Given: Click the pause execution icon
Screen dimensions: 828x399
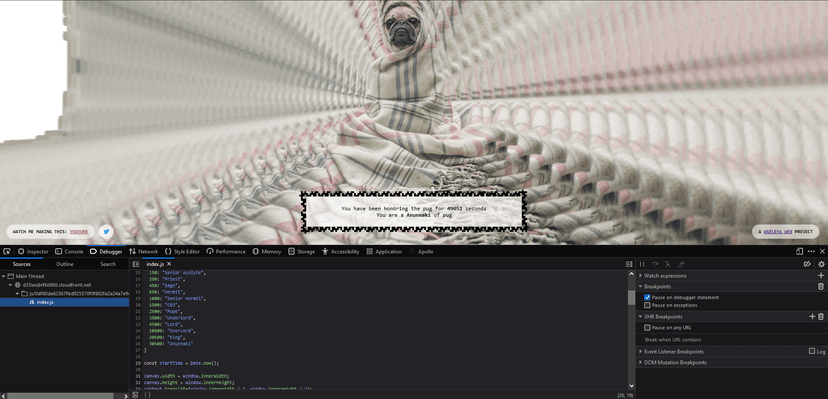Looking at the screenshot, I should click(x=643, y=264).
